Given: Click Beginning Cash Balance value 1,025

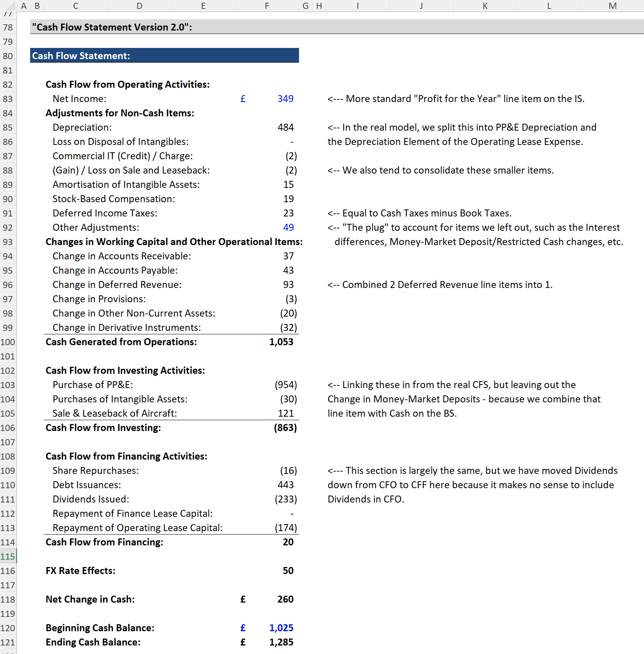Looking at the screenshot, I should (281, 628).
